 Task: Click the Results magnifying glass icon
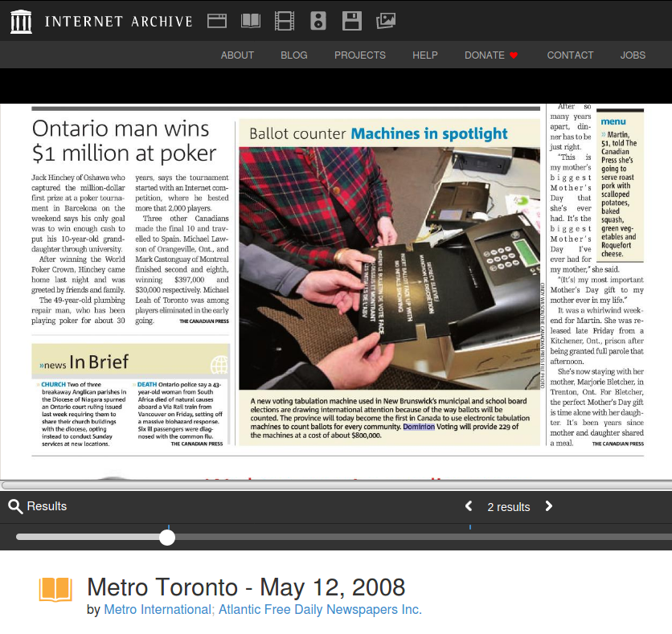15,506
